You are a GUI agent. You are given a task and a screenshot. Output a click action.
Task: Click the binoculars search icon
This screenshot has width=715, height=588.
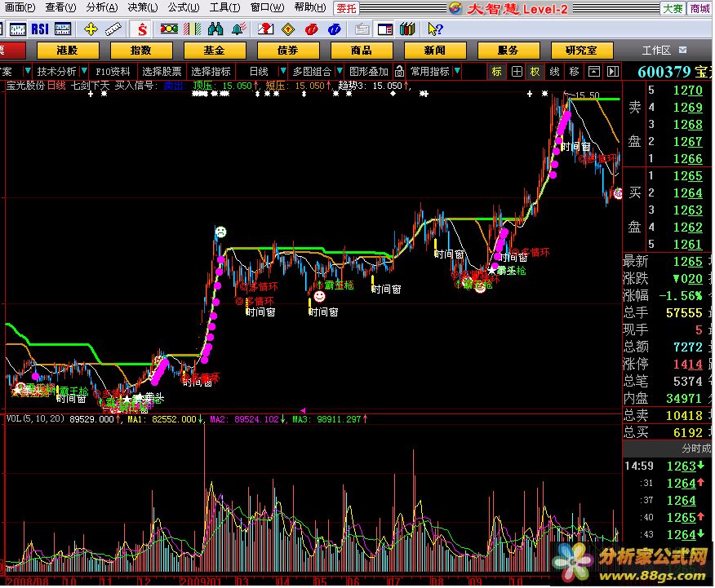215,29
